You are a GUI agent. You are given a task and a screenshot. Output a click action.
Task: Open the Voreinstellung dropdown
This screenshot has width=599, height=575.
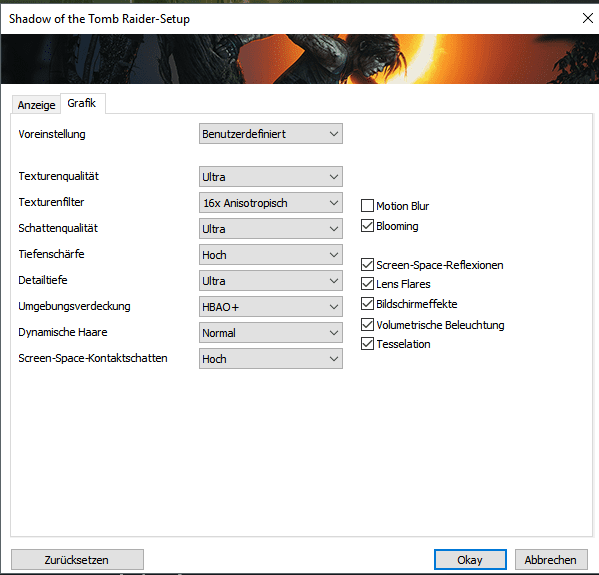point(270,134)
